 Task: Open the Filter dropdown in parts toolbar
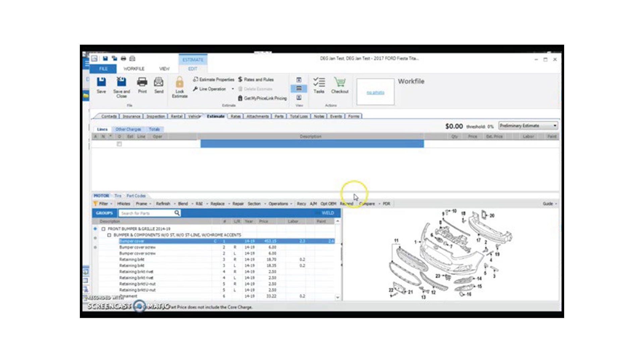[x=103, y=204]
